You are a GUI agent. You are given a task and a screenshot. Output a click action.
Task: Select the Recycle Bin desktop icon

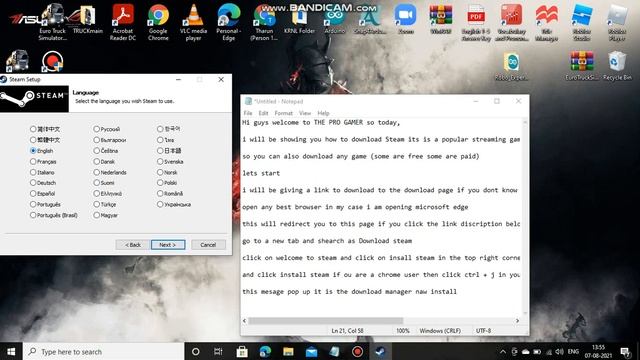(x=617, y=65)
